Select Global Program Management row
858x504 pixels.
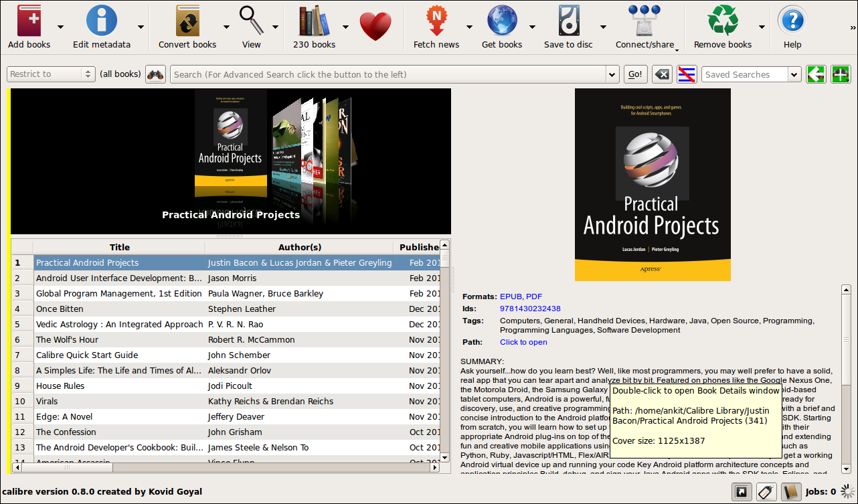tap(226, 293)
